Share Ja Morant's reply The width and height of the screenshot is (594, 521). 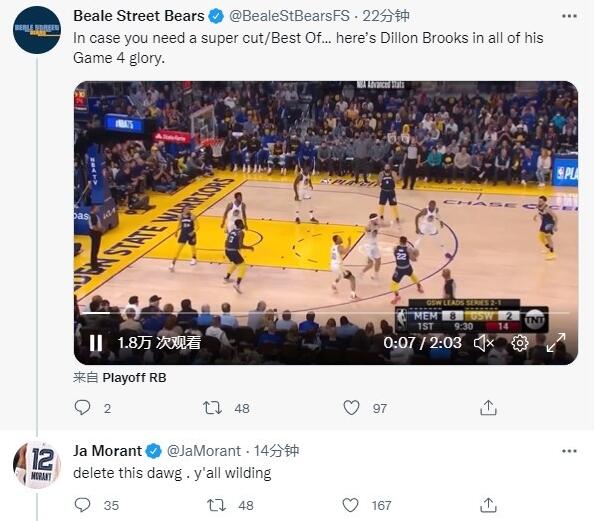coord(488,505)
